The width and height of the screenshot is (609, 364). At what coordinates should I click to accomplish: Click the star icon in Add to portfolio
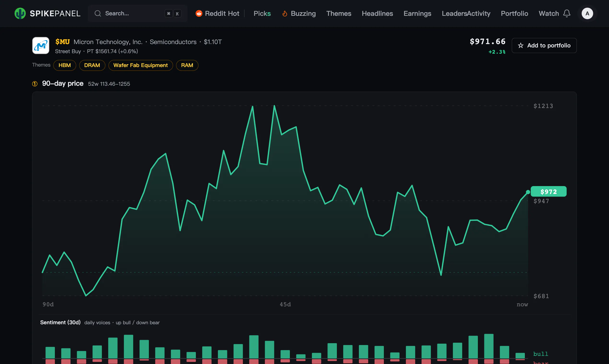521,45
